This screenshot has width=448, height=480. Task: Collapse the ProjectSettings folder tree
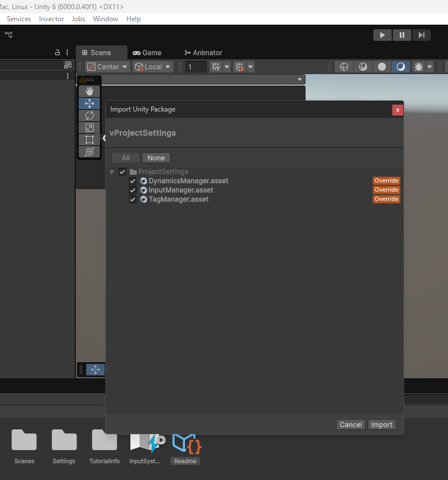point(111,172)
